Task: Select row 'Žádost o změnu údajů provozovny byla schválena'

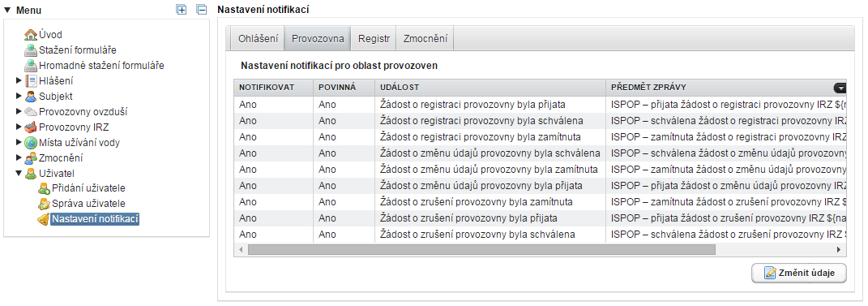Action: pyautogui.click(x=541, y=153)
